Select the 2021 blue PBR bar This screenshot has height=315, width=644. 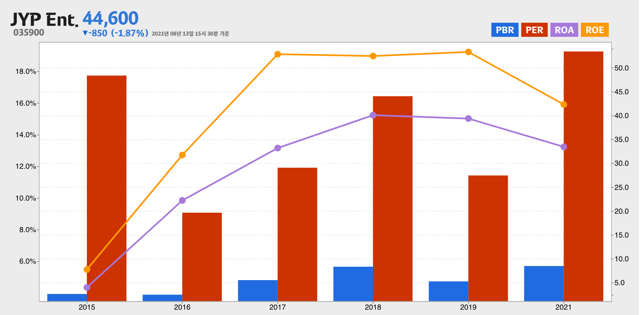click(544, 283)
